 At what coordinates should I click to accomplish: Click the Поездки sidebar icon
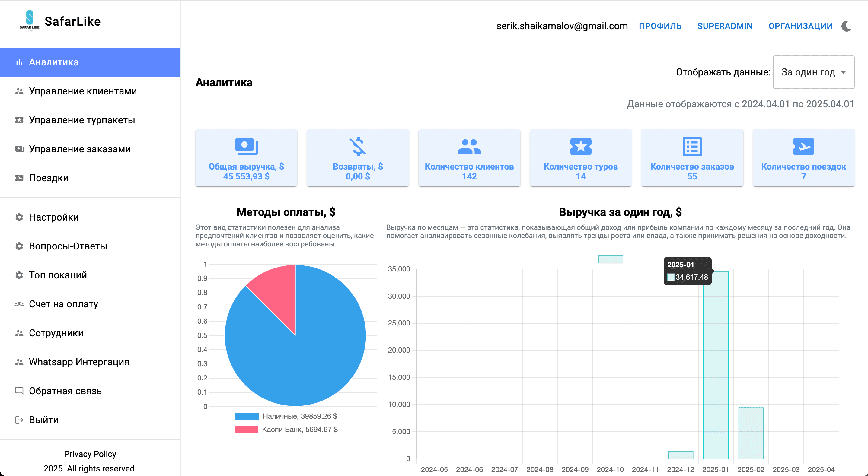pyautogui.click(x=19, y=178)
